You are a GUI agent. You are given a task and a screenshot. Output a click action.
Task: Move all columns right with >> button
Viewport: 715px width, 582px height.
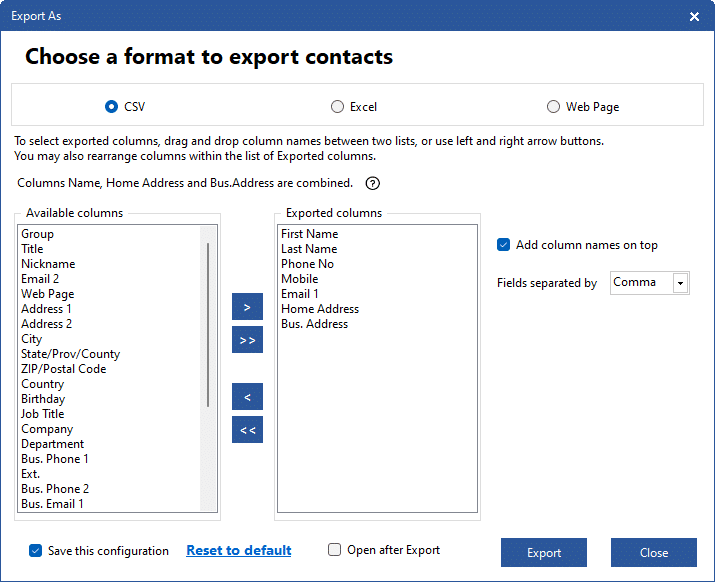(x=247, y=340)
